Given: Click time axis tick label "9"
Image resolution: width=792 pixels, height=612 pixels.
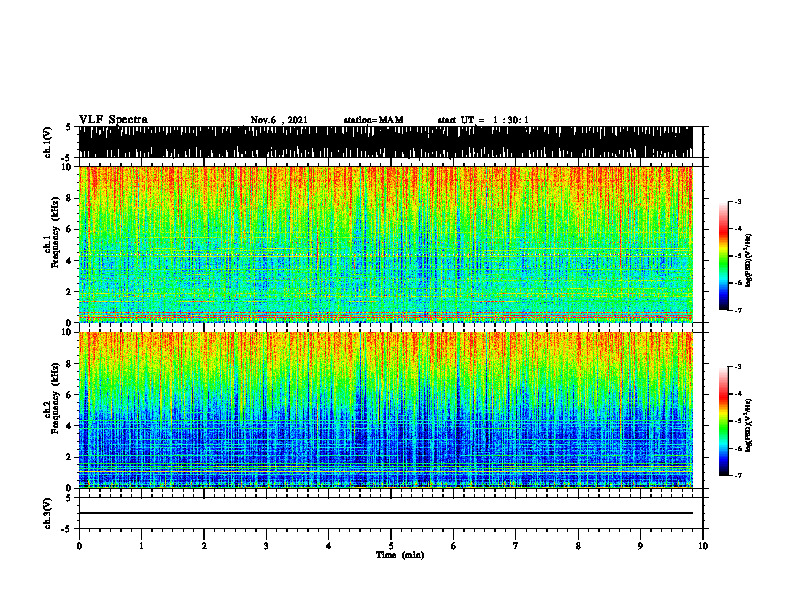Looking at the screenshot, I should pos(640,546).
